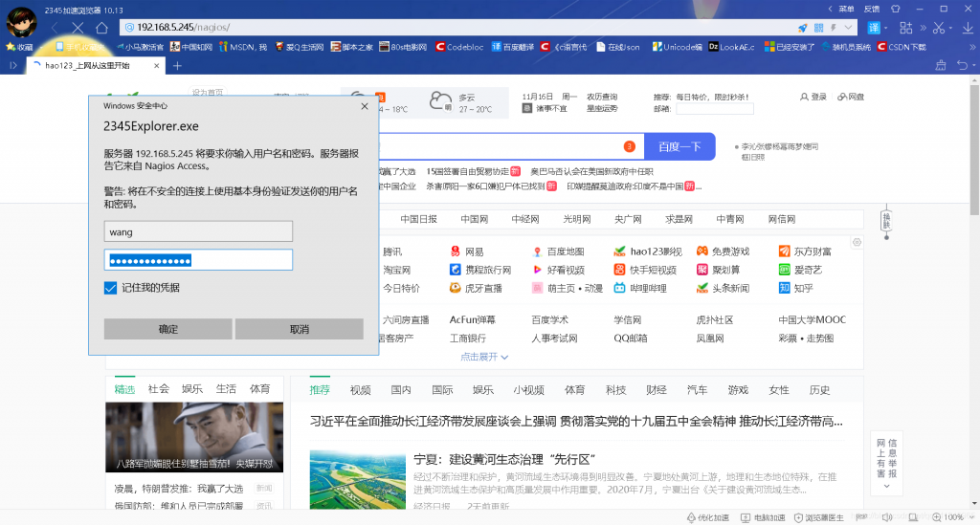Click 确定 button in security dialog
Viewport: 980px width, 525px height.
point(167,329)
